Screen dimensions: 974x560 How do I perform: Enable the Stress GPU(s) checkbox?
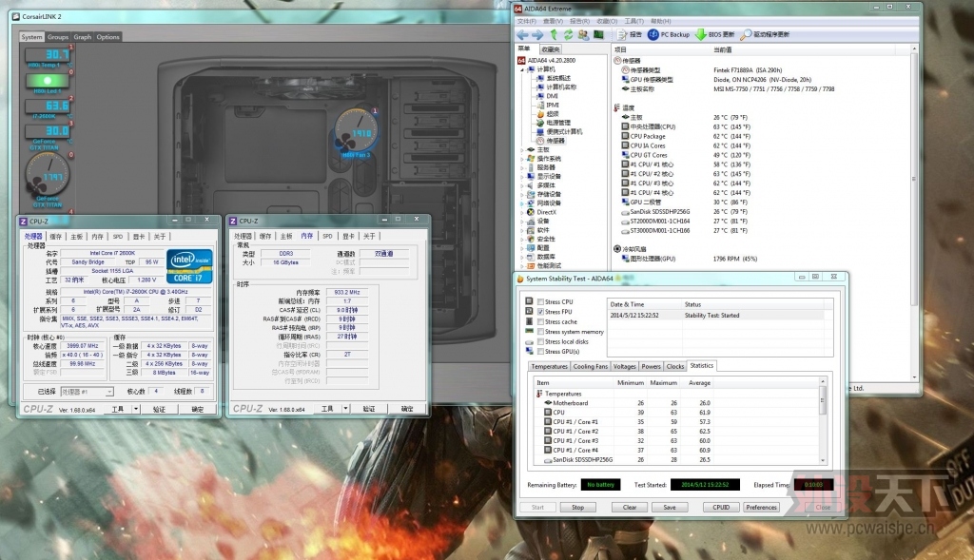tap(540, 352)
